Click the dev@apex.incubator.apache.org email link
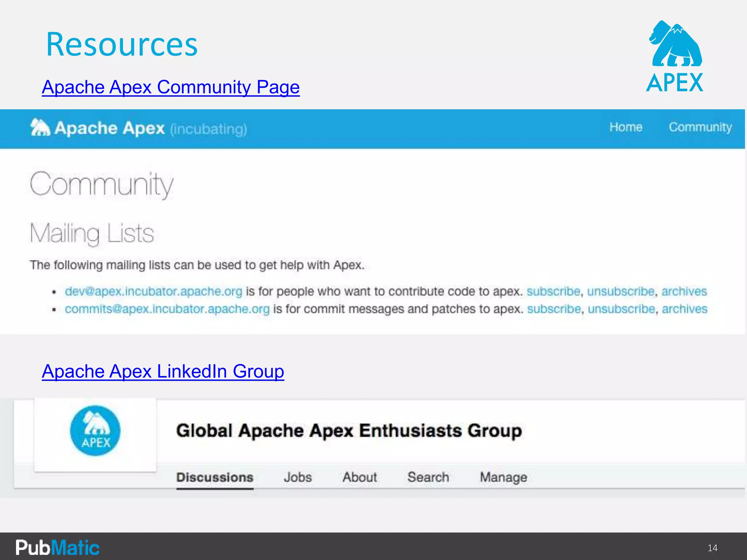Viewport: 747px width, 560px height. 154,291
